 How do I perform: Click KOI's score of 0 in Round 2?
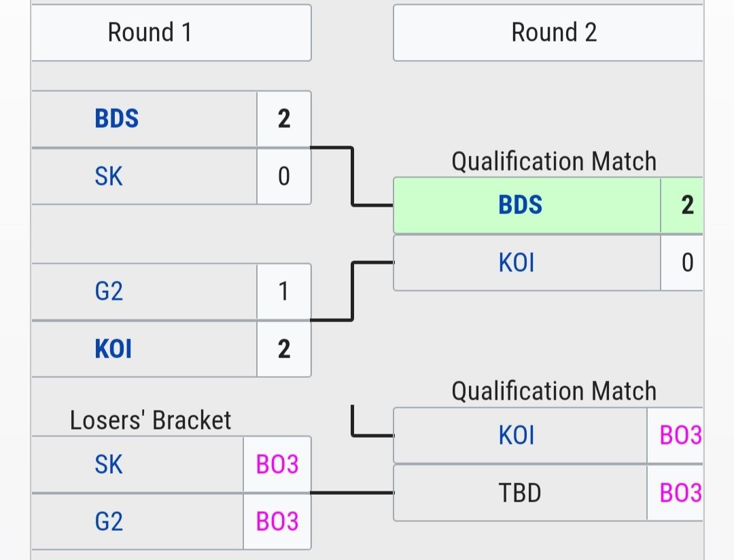pyautogui.click(x=686, y=263)
